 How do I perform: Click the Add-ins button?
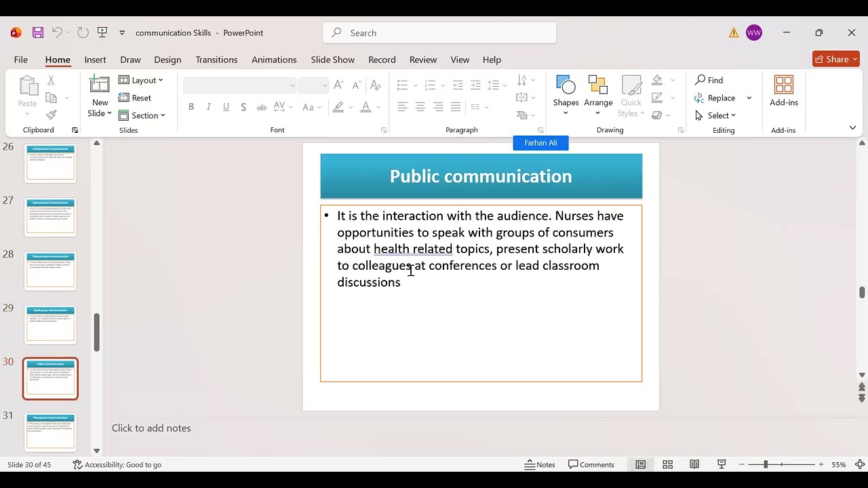784,91
